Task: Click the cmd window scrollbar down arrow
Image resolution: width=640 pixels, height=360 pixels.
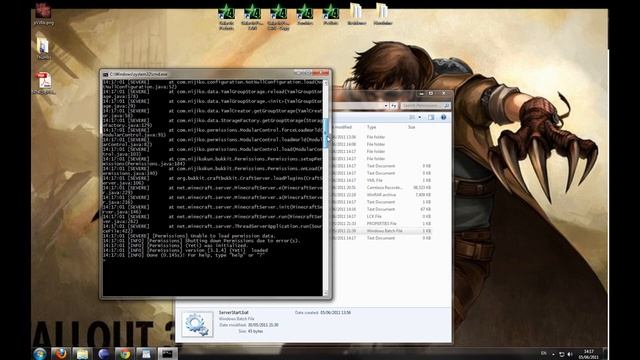Action: pyautogui.click(x=325, y=293)
